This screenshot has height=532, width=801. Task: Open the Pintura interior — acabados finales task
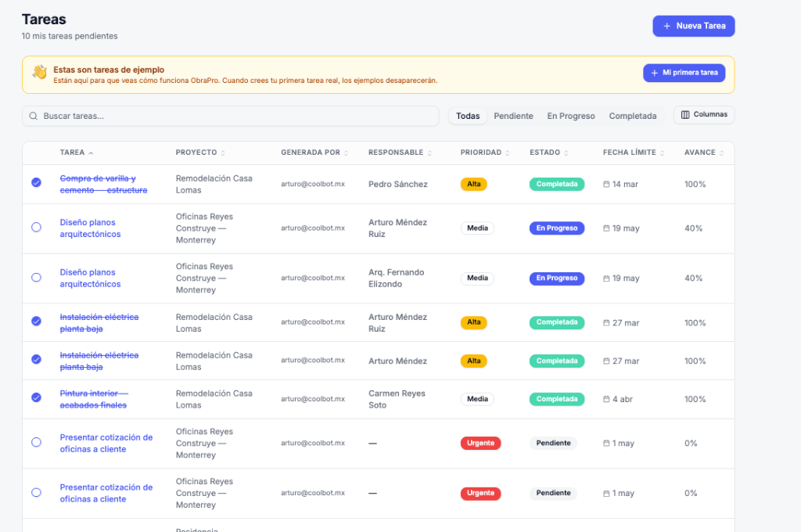pos(94,399)
